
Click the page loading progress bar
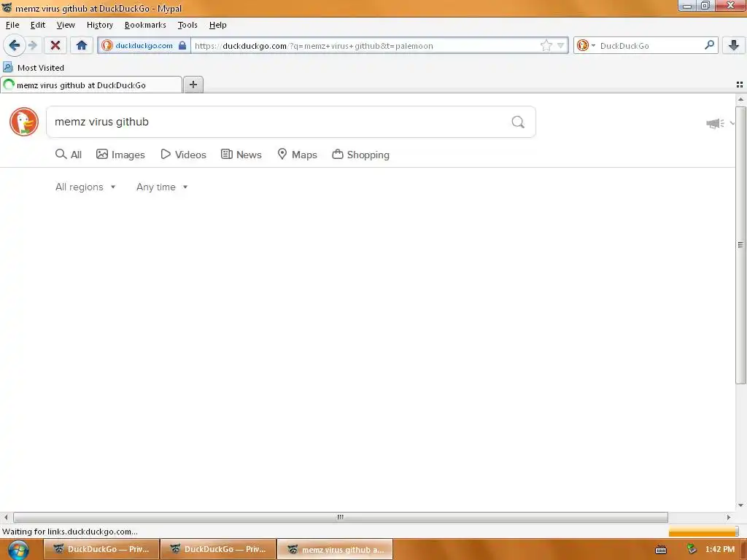pos(703,532)
